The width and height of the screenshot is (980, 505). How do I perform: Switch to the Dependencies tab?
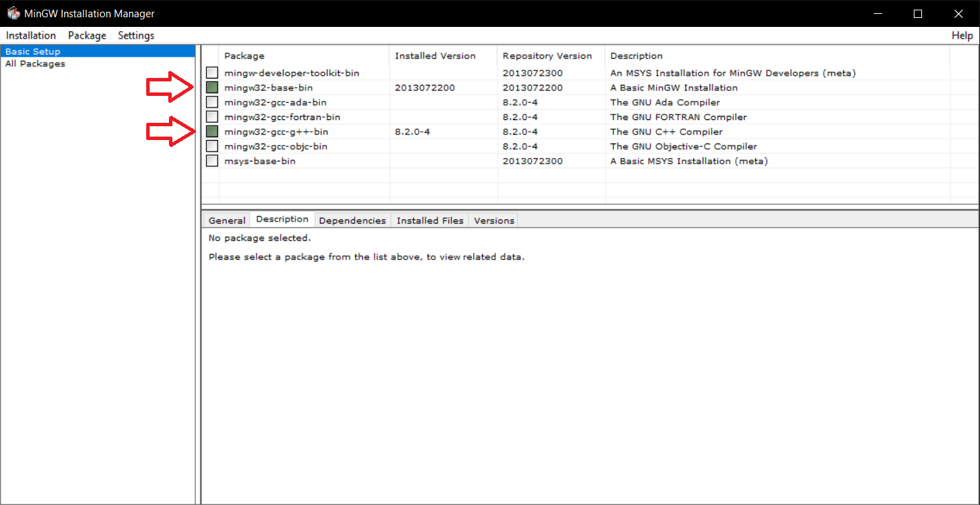(x=352, y=221)
